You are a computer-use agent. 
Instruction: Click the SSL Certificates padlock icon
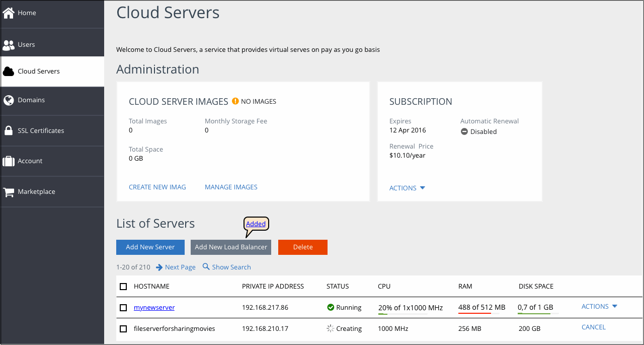point(9,130)
